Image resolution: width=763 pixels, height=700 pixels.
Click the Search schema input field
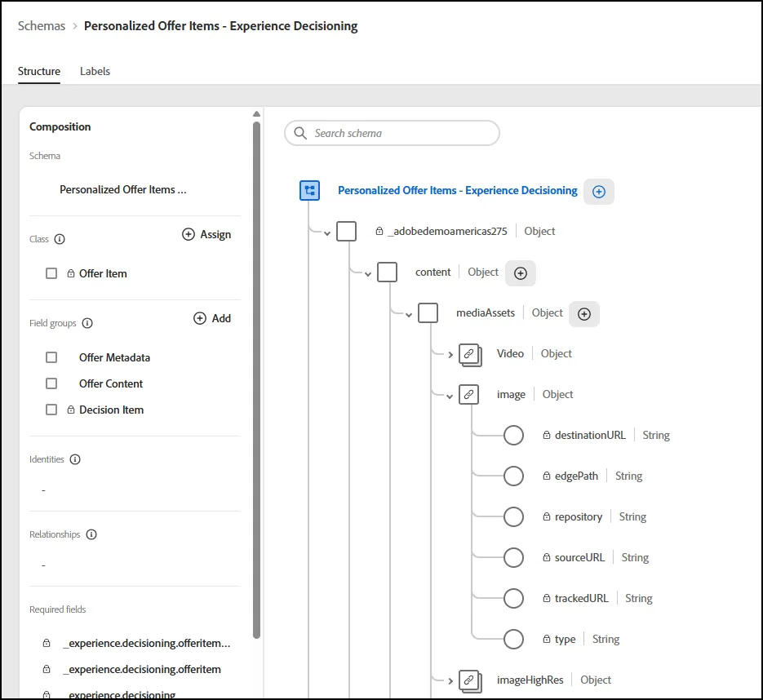(x=392, y=133)
